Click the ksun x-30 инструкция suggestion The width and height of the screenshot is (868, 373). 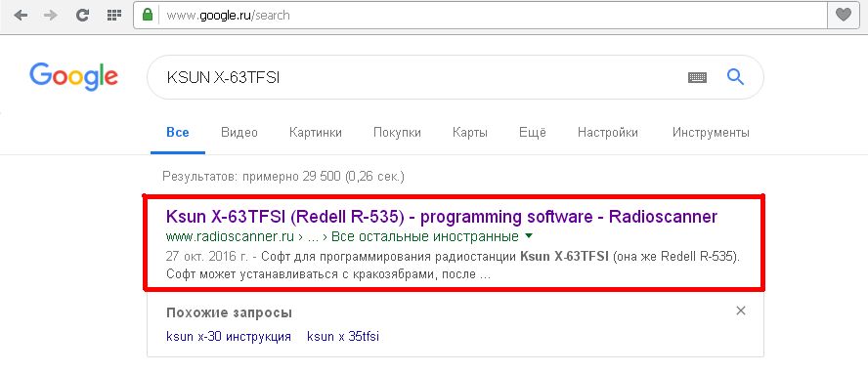229,337
